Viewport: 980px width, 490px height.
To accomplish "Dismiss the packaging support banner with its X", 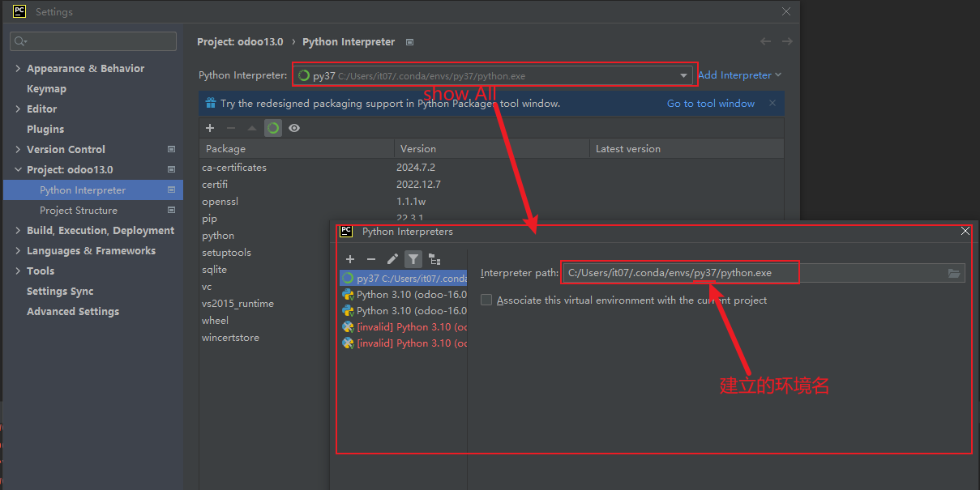I will click(x=772, y=103).
